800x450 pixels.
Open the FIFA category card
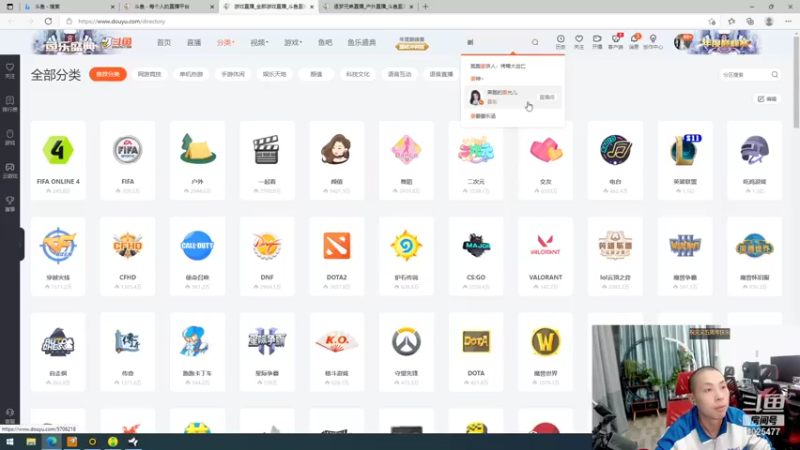128,160
